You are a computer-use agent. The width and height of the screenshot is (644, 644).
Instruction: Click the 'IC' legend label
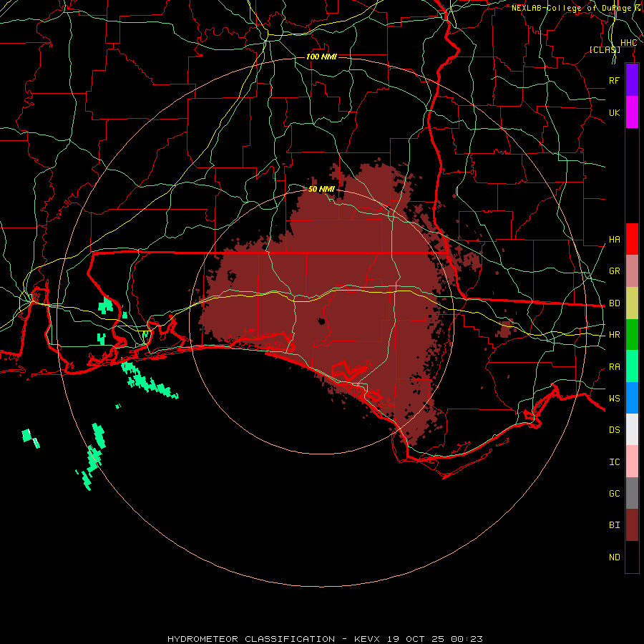point(614,462)
